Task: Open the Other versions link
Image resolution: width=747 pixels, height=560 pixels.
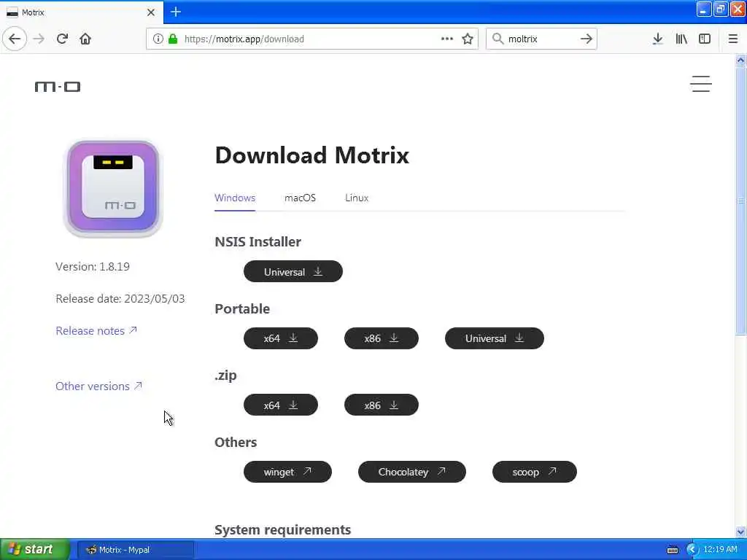Action: tap(98, 386)
